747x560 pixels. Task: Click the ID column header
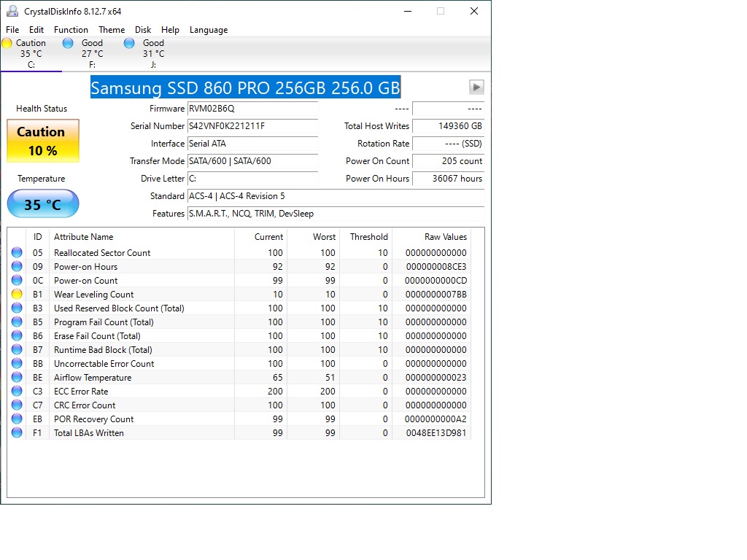(x=38, y=237)
